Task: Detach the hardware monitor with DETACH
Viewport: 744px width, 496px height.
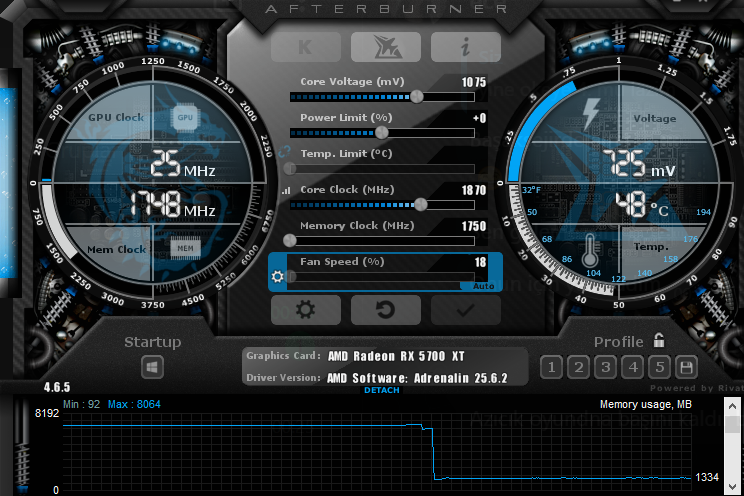Action: 381,390
